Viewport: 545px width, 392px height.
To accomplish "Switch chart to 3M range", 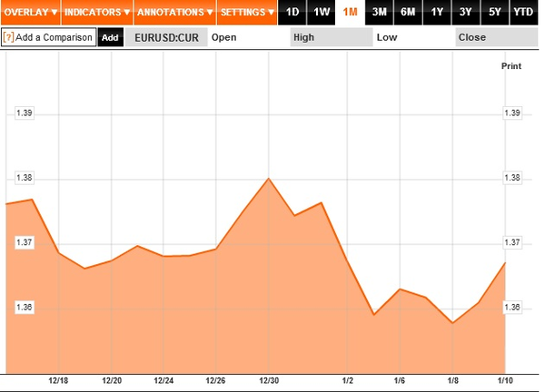I will pos(379,12).
